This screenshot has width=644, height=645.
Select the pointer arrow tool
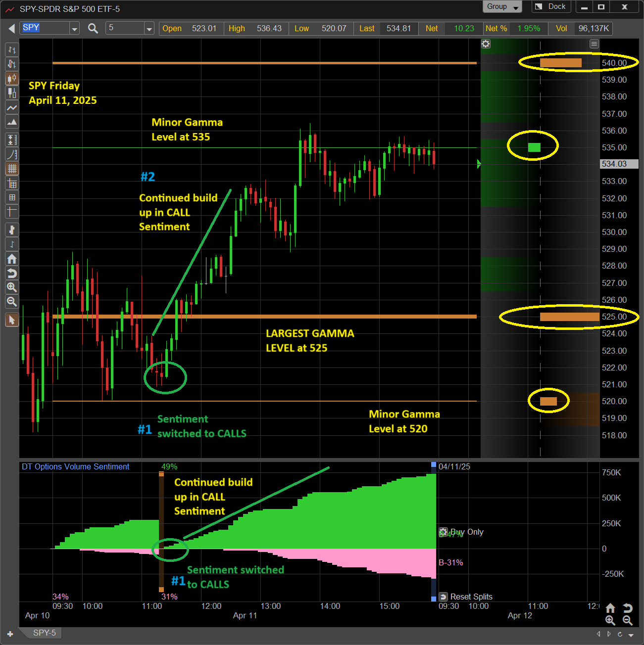click(x=12, y=320)
